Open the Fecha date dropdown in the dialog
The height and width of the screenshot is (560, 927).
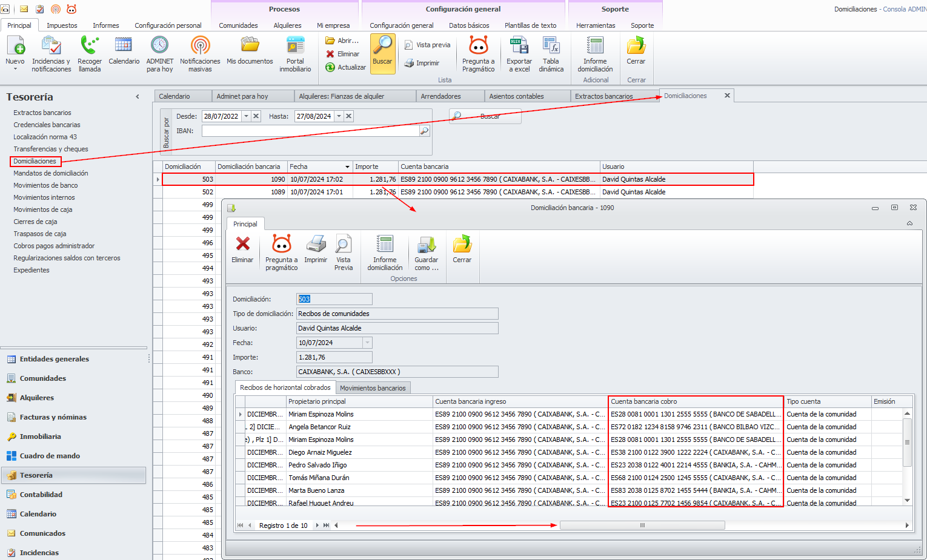367,343
